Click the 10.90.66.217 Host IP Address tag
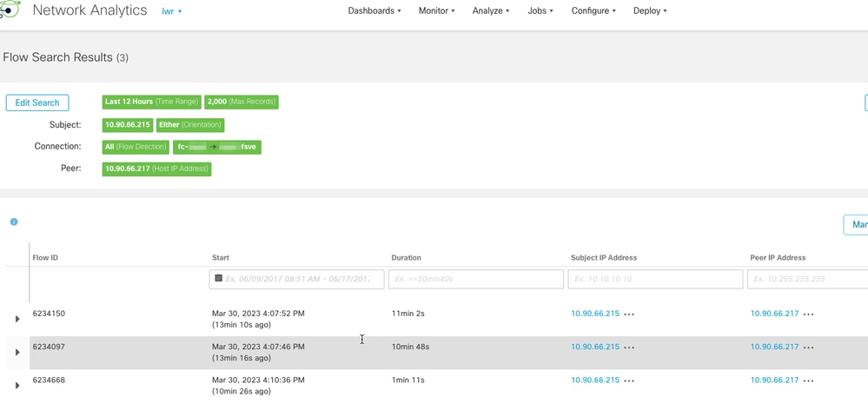 tap(156, 169)
